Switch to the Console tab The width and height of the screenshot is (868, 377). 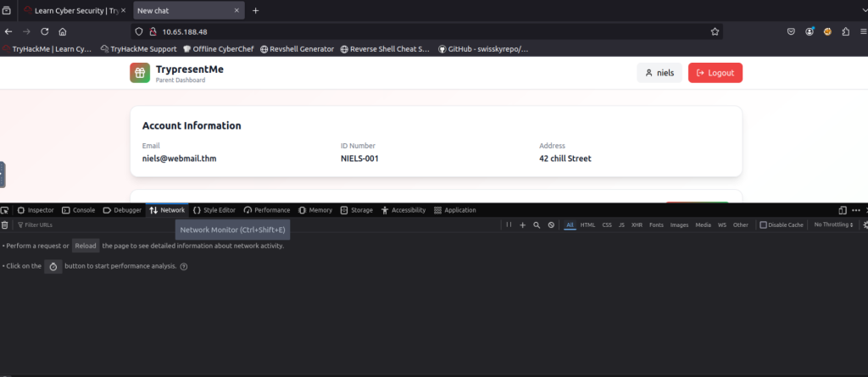point(78,210)
